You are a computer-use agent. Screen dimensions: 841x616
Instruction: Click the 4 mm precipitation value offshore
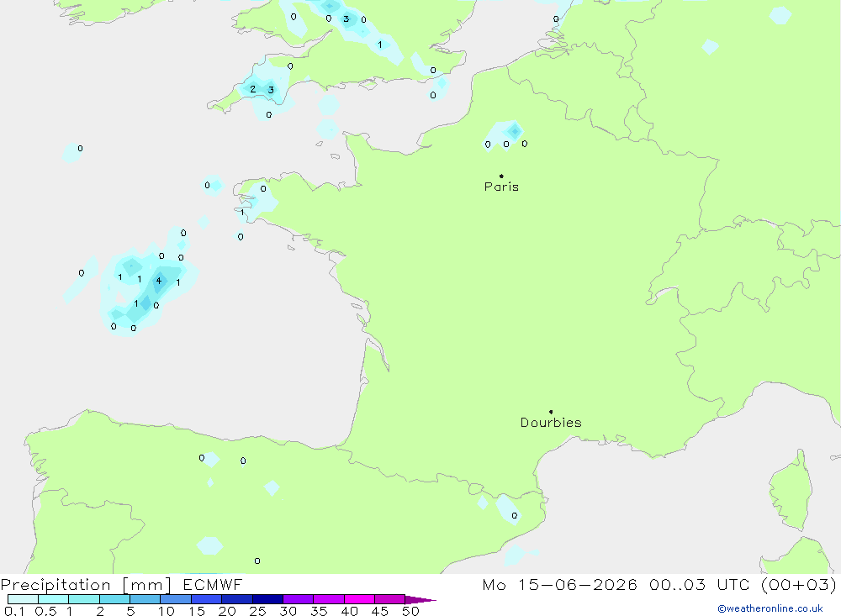click(x=159, y=281)
